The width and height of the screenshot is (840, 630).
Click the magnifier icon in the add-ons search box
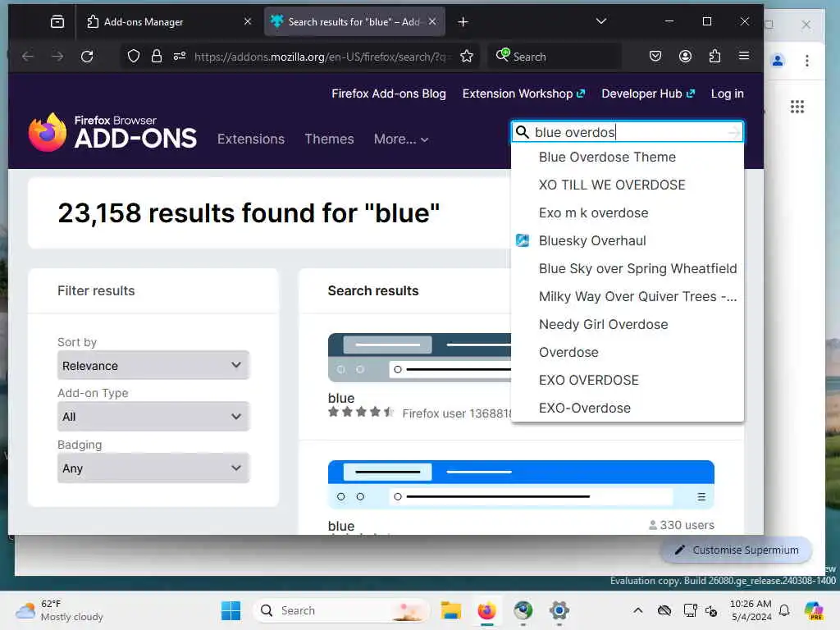[522, 132]
